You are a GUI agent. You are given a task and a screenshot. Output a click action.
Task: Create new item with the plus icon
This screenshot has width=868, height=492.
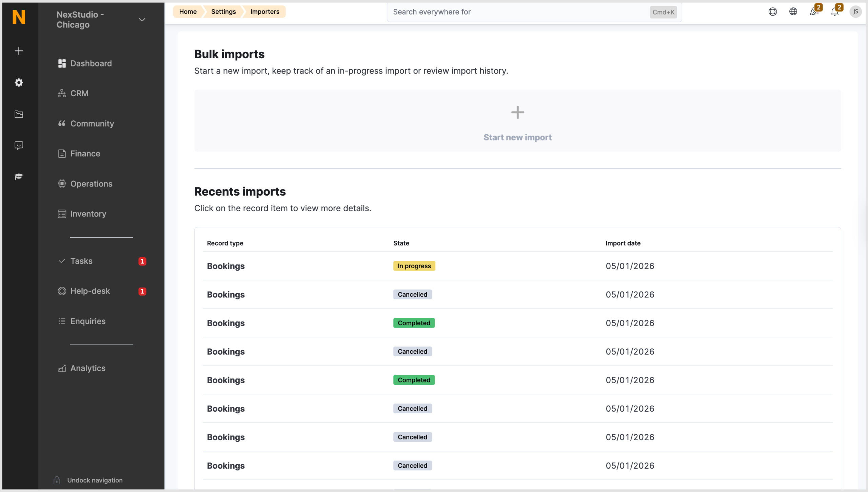(x=19, y=51)
